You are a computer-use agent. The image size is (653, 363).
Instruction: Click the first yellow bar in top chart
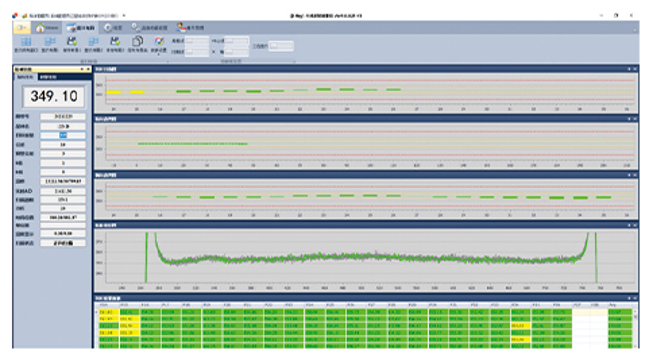(x=113, y=92)
